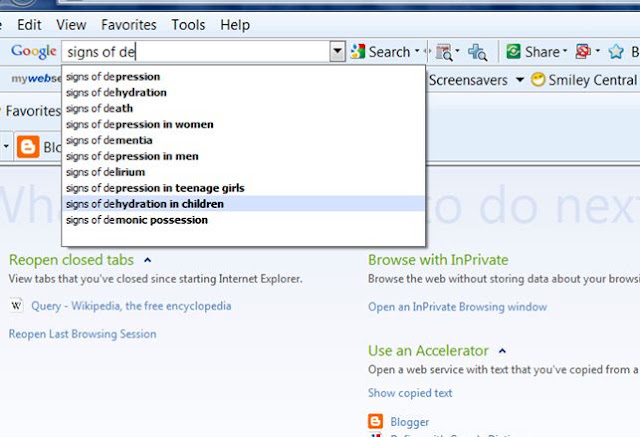This screenshot has height=437, width=640.
Task: Click Open an InPrivate Browsing window
Action: [458, 307]
